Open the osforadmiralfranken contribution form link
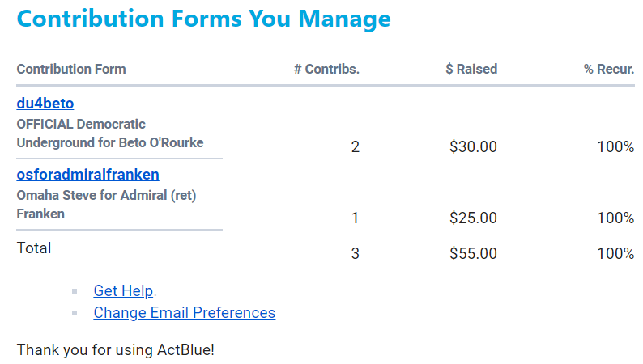The height and width of the screenshot is (364, 643). coord(87,175)
